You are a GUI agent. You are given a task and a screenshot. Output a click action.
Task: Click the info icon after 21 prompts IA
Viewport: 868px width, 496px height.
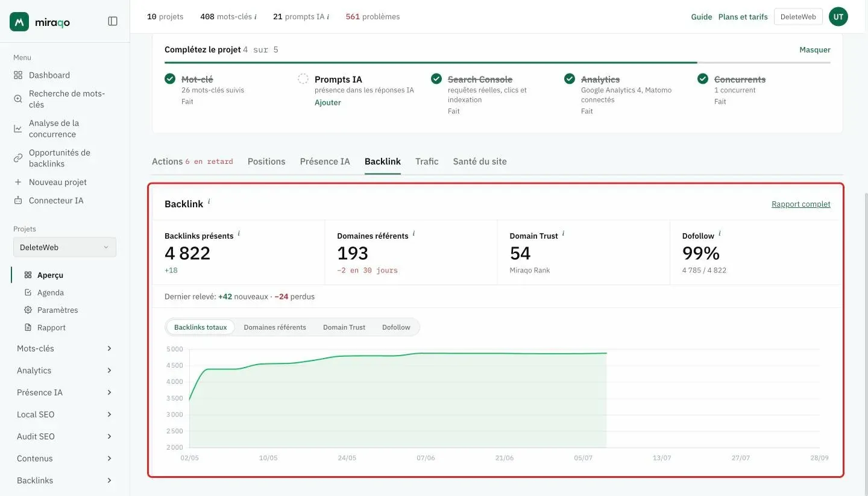coord(327,17)
